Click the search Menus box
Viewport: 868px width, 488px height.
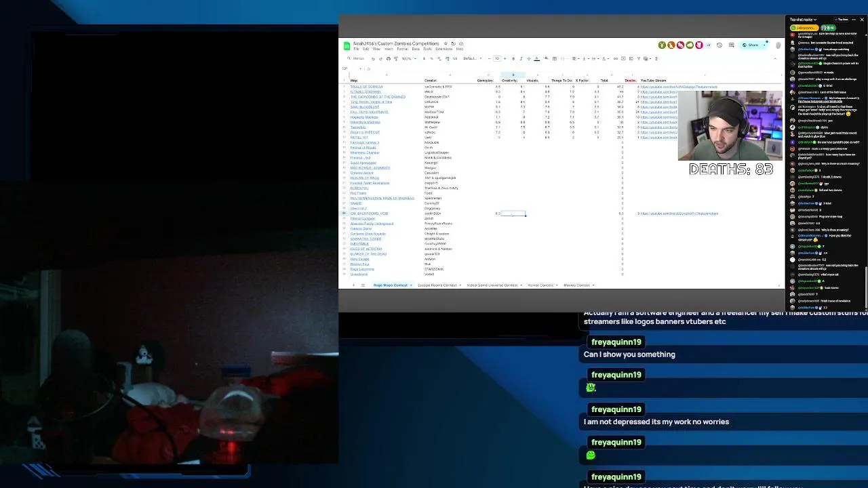(x=355, y=58)
